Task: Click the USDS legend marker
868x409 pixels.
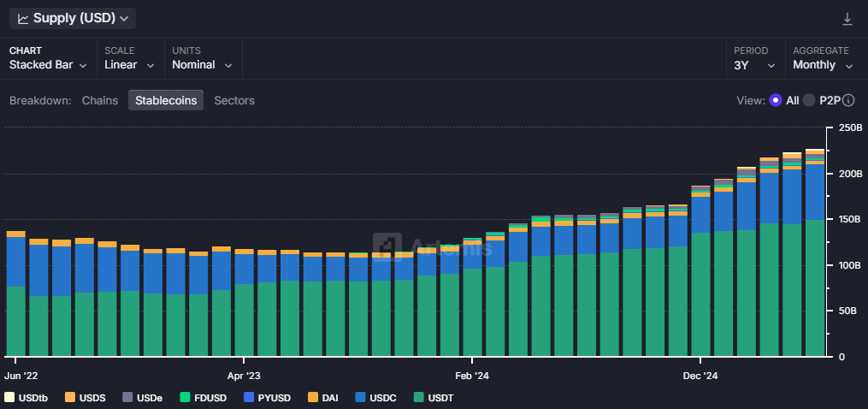Action: tap(69, 397)
